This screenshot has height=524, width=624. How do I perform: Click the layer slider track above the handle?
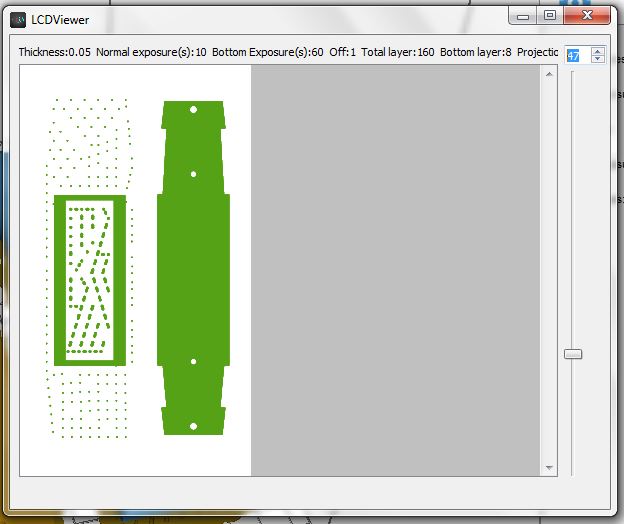[x=573, y=200]
